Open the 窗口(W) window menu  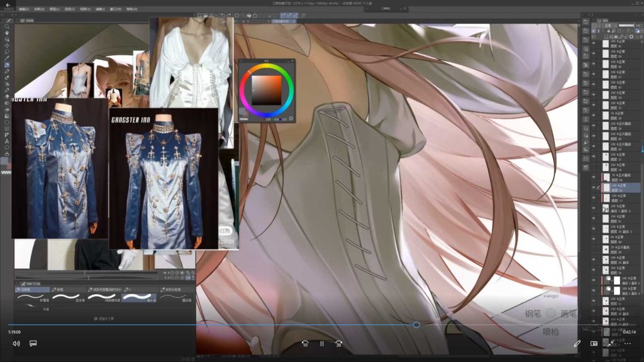coord(116,9)
